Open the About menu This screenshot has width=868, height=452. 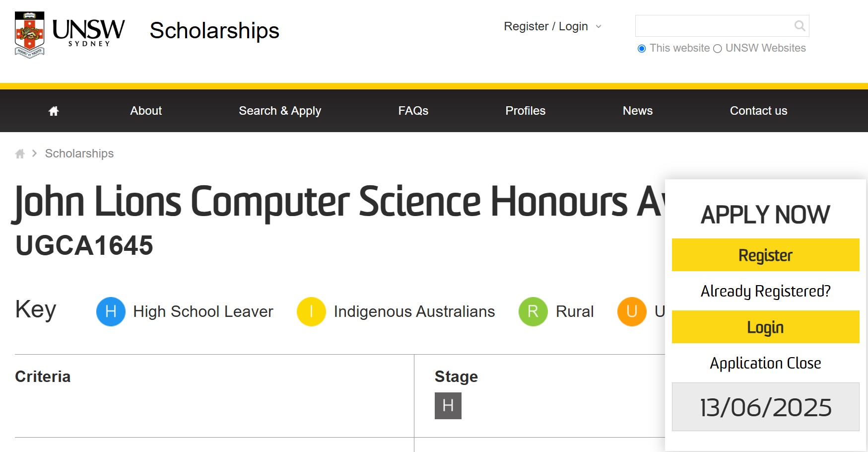coord(146,111)
